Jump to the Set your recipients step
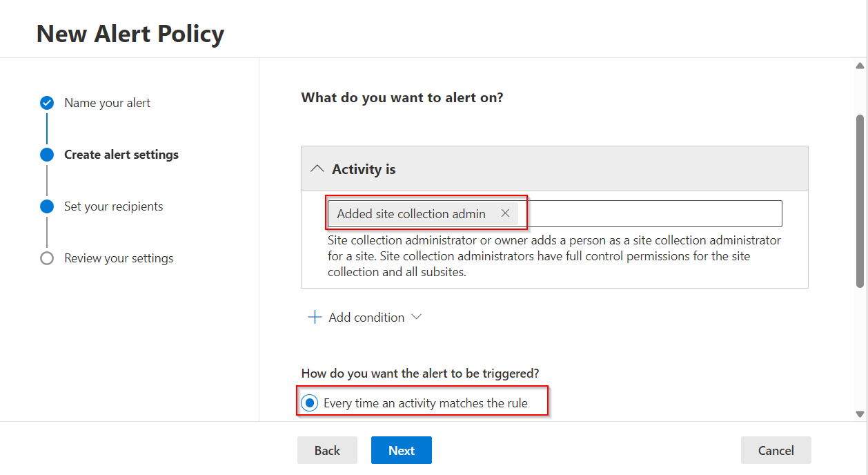The width and height of the screenshot is (868, 475). pyautogui.click(x=113, y=206)
